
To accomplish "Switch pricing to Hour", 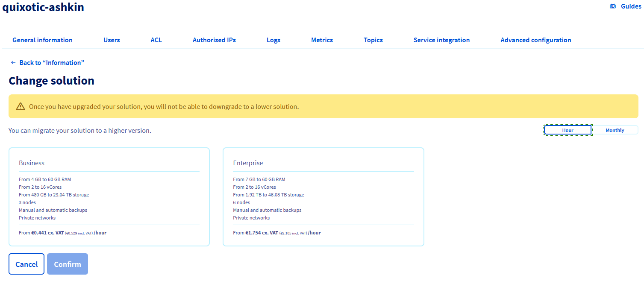I will pyautogui.click(x=568, y=130).
